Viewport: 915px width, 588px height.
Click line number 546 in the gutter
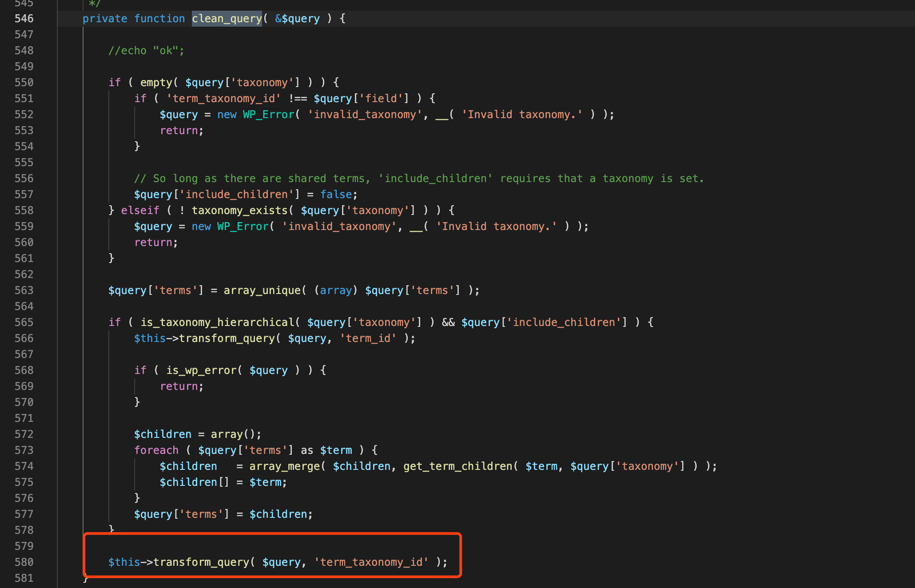[x=24, y=19]
